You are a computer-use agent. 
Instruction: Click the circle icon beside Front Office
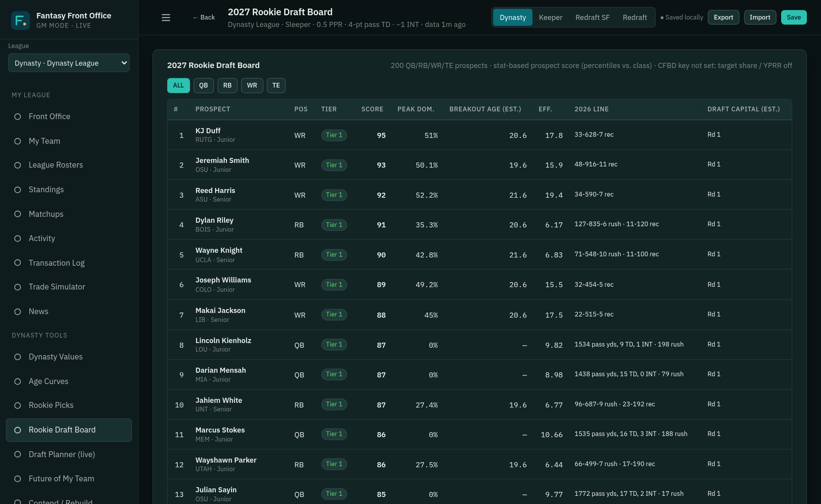tap(18, 117)
